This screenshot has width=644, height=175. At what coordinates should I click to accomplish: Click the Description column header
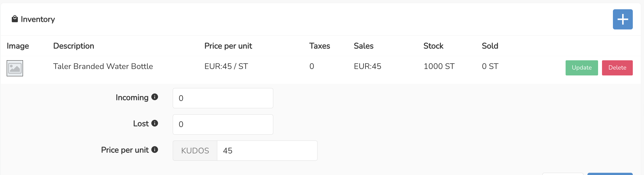click(74, 46)
